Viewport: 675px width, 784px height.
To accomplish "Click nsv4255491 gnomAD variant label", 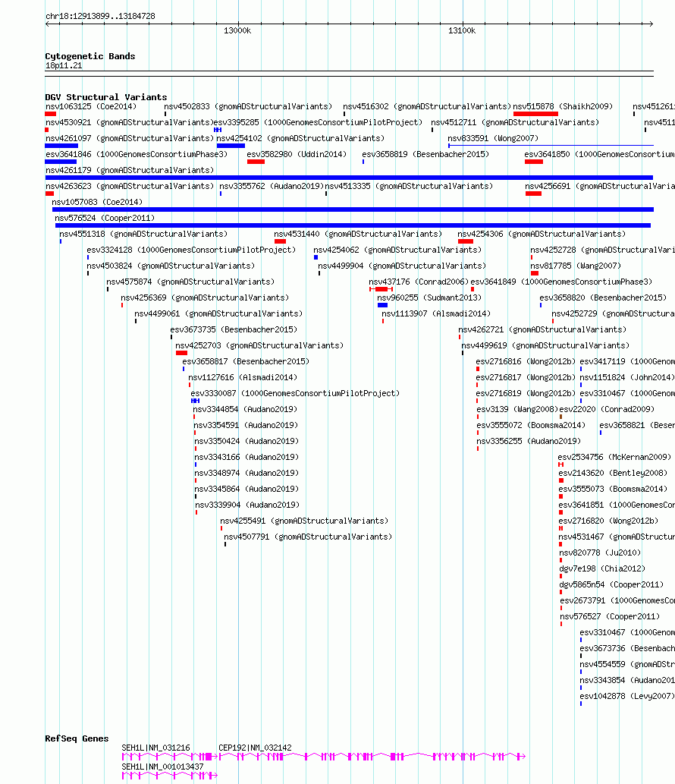I will [304, 521].
